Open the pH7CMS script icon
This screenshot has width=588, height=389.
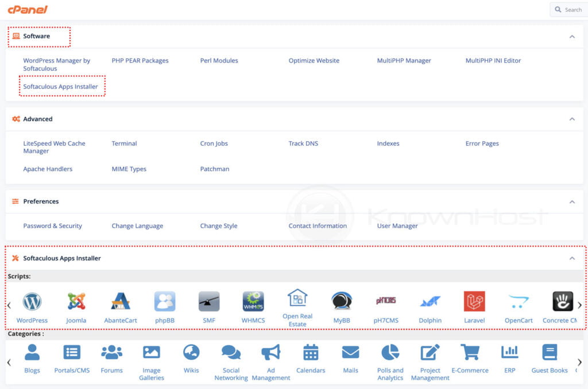(386, 301)
